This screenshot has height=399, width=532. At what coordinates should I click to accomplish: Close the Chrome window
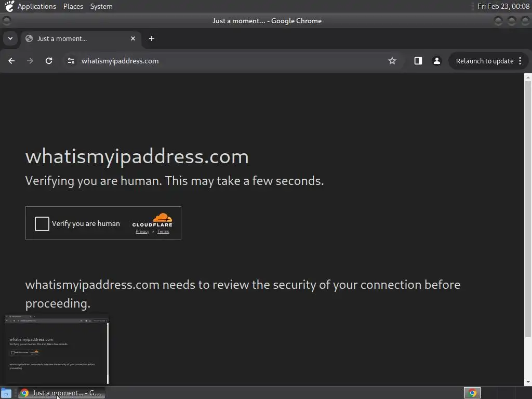[525, 21]
